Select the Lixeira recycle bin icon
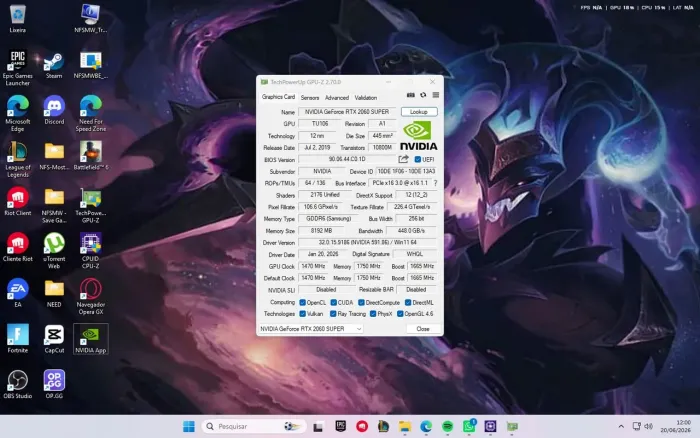 pos(17,19)
